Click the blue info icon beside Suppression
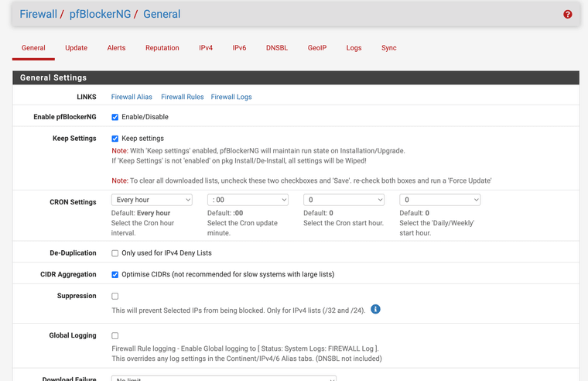The width and height of the screenshot is (588, 381). [x=375, y=309]
